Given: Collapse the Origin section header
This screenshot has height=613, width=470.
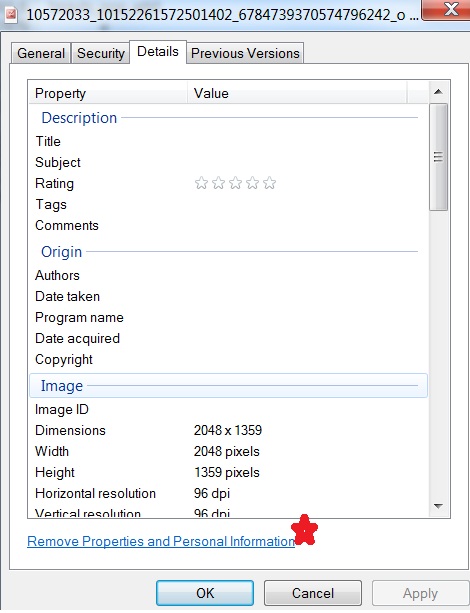Looking at the screenshot, I should [229, 252].
